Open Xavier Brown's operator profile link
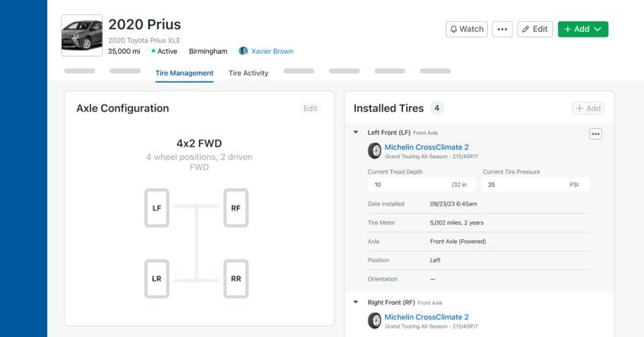The image size is (644, 337). pyautogui.click(x=271, y=51)
